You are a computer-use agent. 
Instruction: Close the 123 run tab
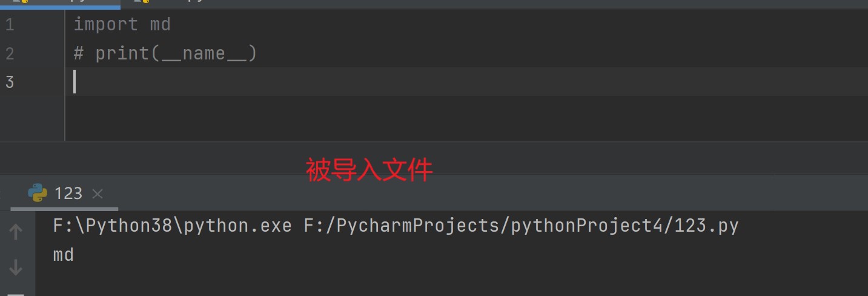[98, 193]
